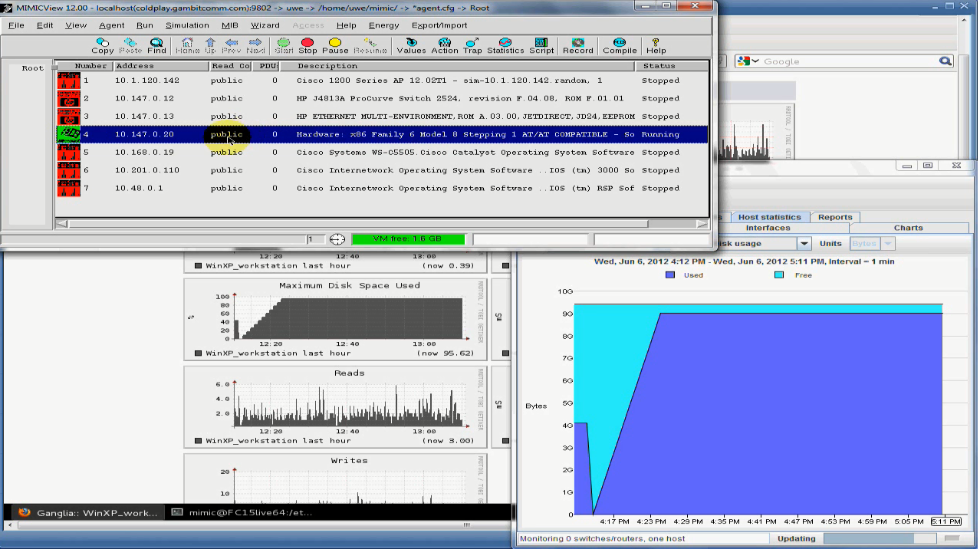Switch to the Charts tab

click(x=908, y=228)
